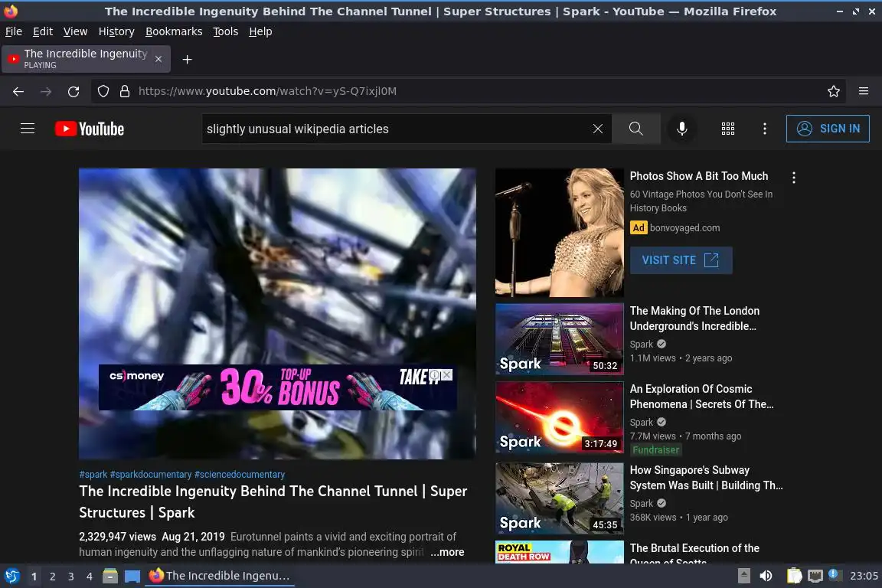Switch to workspace 3

point(71,577)
